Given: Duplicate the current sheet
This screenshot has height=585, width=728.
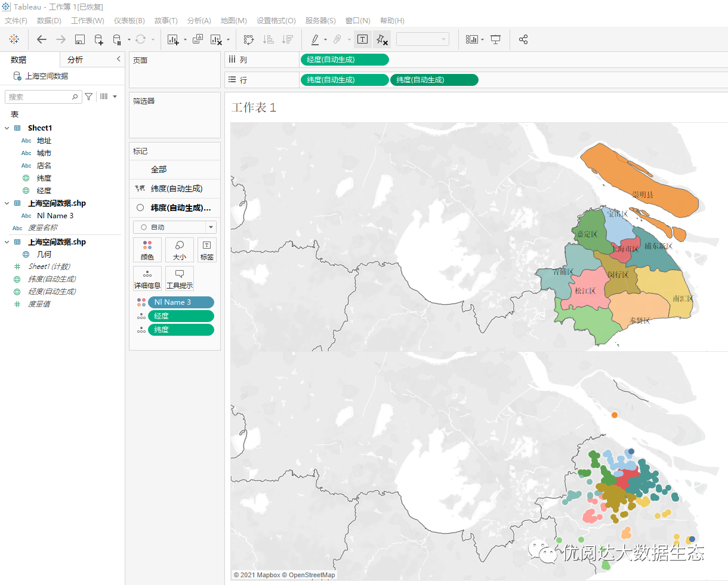Looking at the screenshot, I should coord(198,39).
